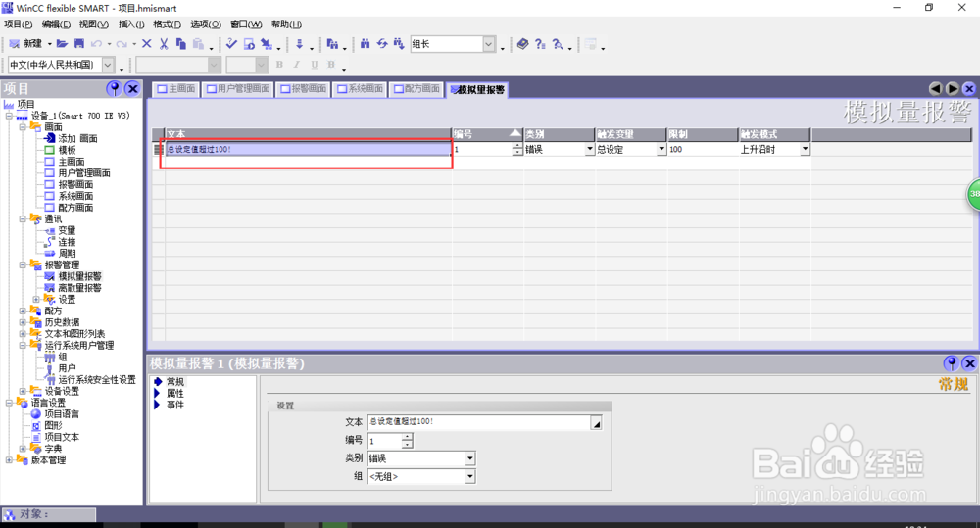
Task: Collapse the 画面 tree folder
Action: tap(23, 126)
